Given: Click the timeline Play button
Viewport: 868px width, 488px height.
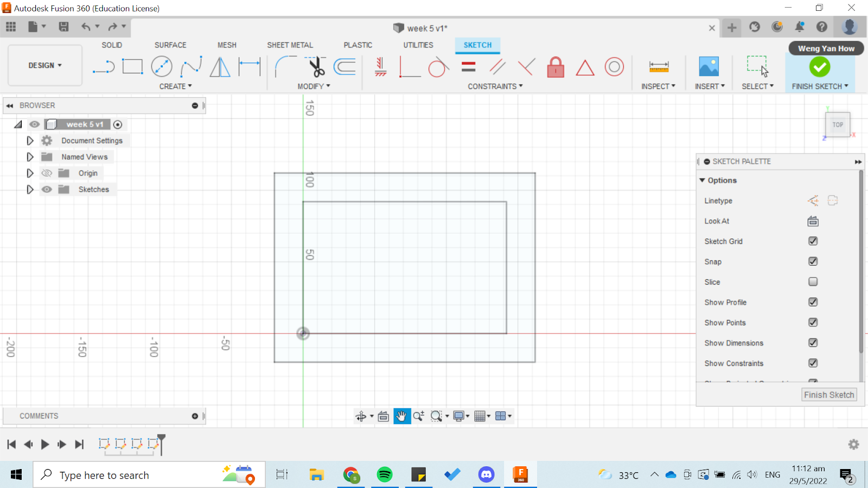Looking at the screenshot, I should pos(45,445).
